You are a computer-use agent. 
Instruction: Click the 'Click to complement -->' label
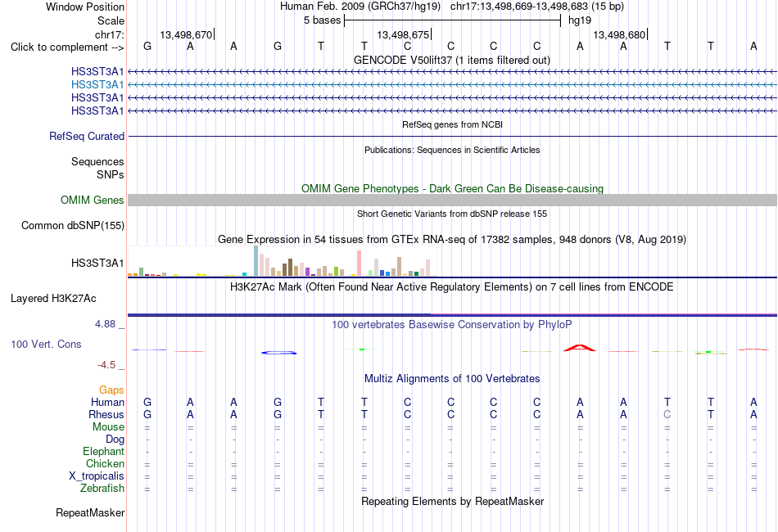point(67,47)
